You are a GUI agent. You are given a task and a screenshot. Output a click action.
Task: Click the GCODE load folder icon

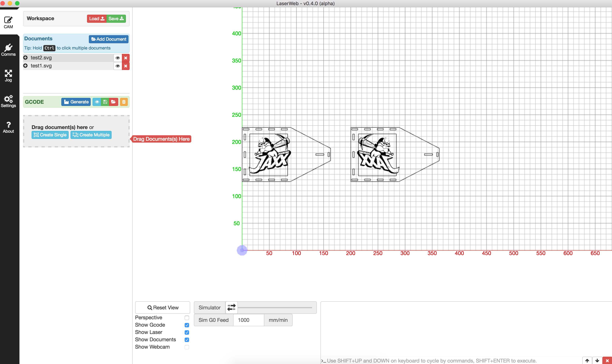tap(113, 102)
